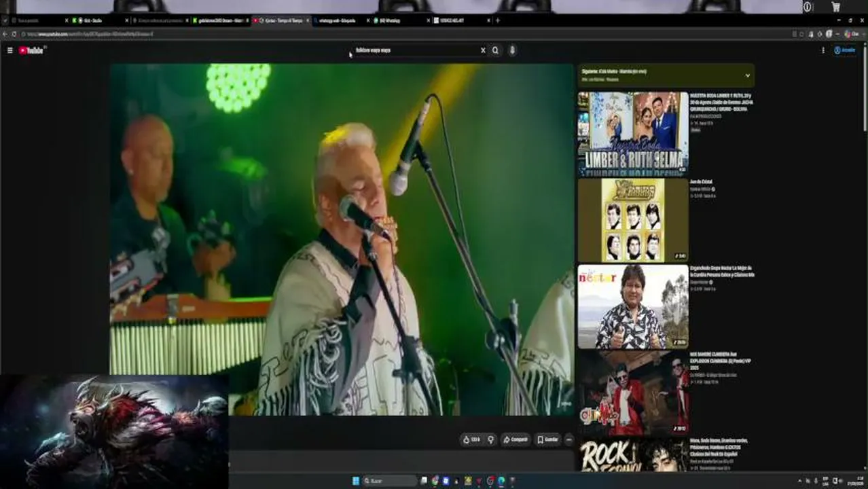Open more actions ellipsis below the video
This screenshot has height=489, width=868.
click(569, 439)
